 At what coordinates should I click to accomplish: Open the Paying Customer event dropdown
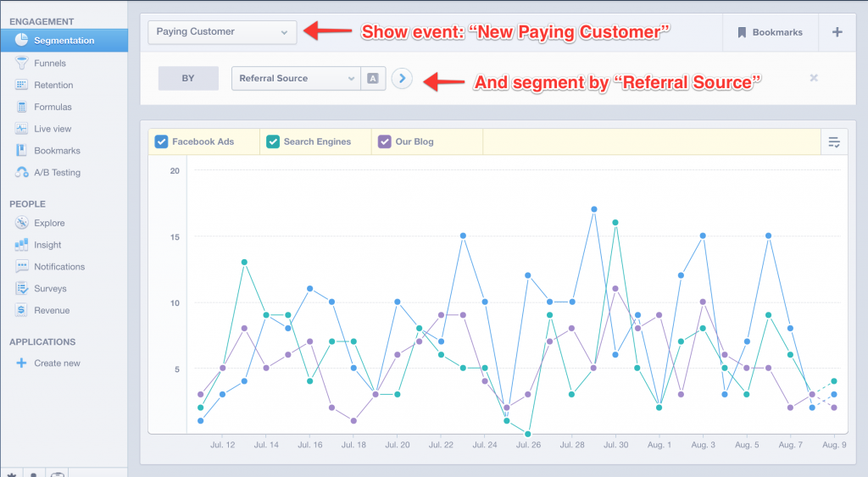coord(222,32)
